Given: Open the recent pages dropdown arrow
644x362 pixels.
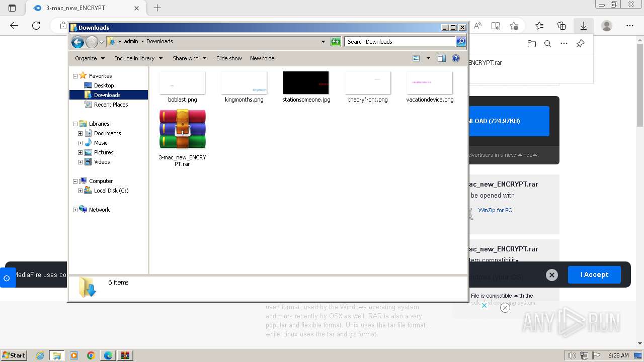Looking at the screenshot, I should (101, 42).
